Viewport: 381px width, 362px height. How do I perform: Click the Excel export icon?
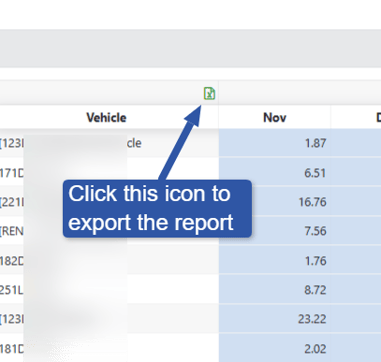click(209, 93)
